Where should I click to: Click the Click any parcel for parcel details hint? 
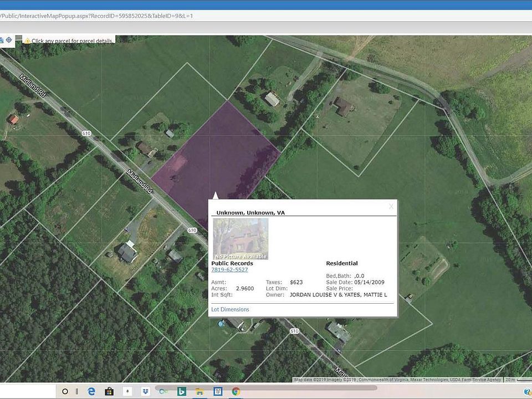[72, 40]
